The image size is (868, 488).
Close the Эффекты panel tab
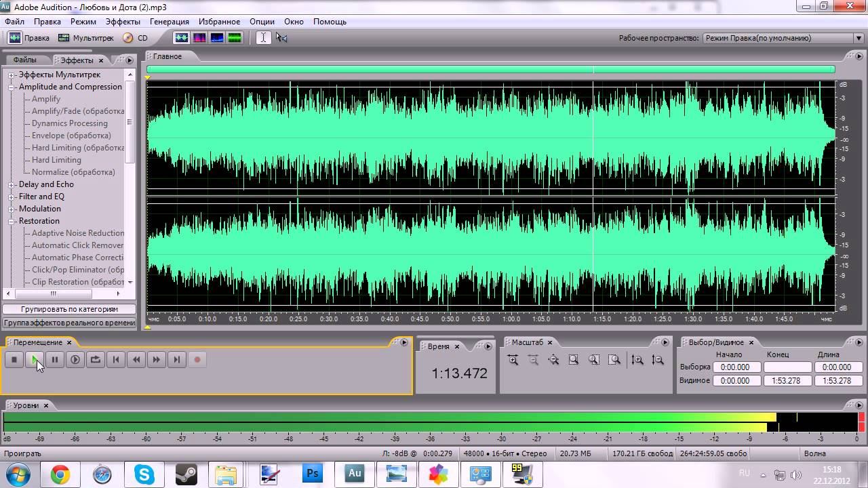(101, 60)
